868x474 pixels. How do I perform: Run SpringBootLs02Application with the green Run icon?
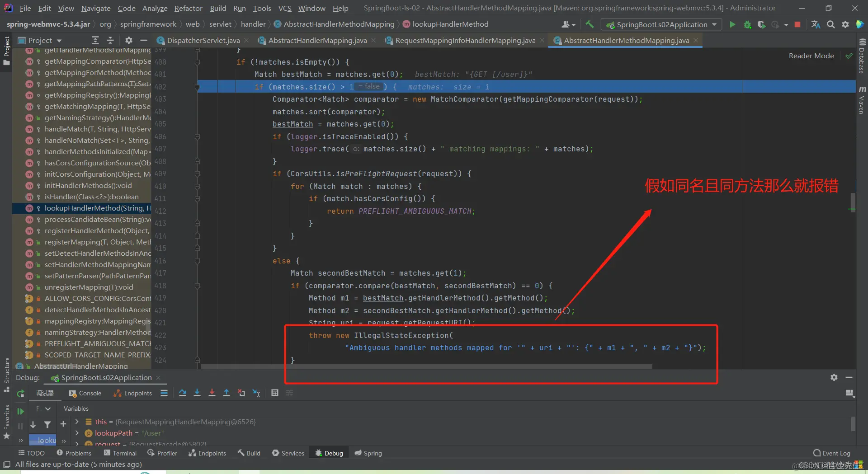click(732, 24)
